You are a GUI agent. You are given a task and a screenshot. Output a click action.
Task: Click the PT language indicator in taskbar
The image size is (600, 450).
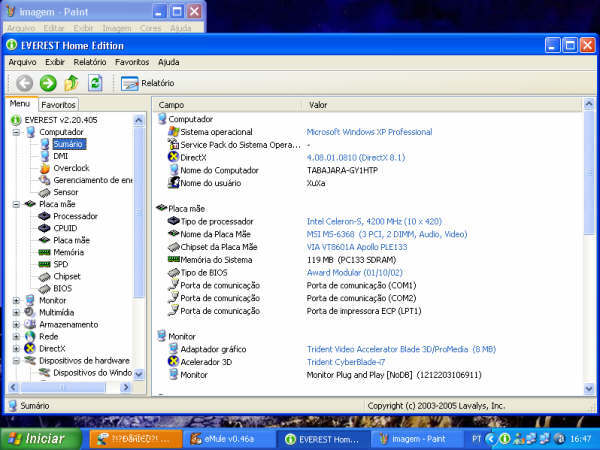coord(476,439)
